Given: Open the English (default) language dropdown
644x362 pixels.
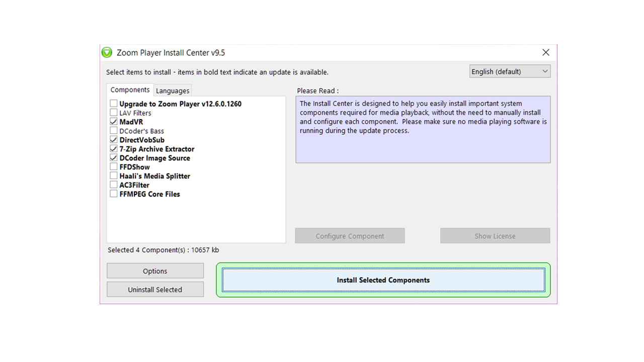Looking at the screenshot, I should pos(510,71).
